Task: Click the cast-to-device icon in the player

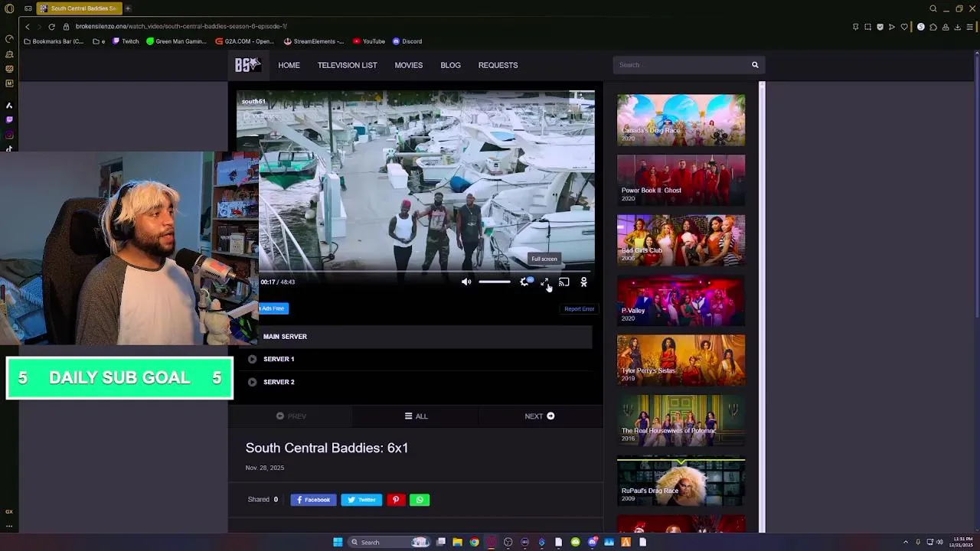Action: 564,282
